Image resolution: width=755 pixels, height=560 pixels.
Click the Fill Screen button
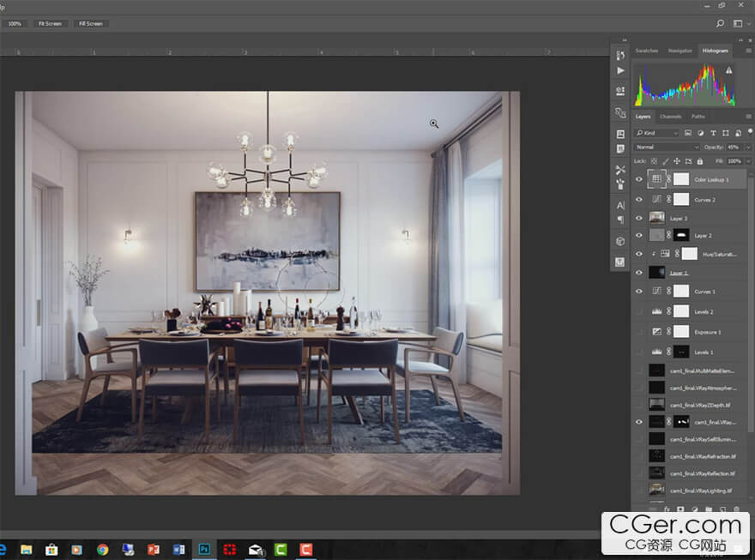(x=91, y=23)
